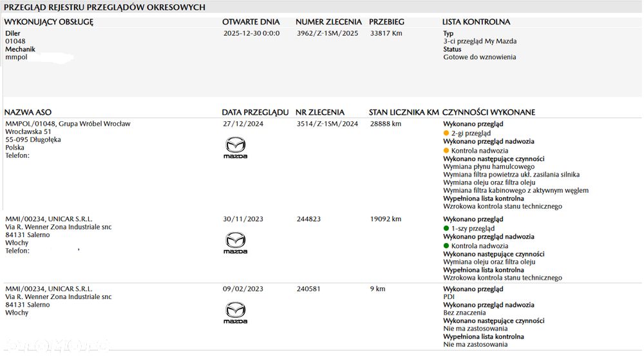
Task: Click the country Polska in the Wrocław entry
Action: 15,148
